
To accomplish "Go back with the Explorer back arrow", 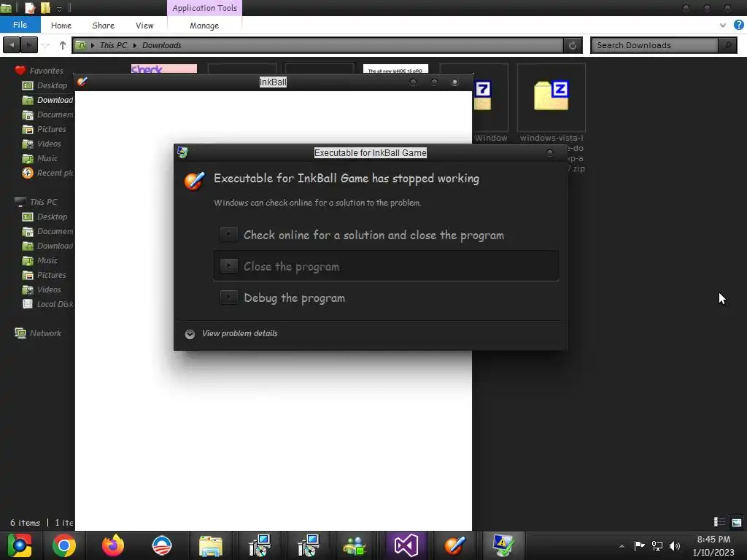I will click(x=12, y=45).
